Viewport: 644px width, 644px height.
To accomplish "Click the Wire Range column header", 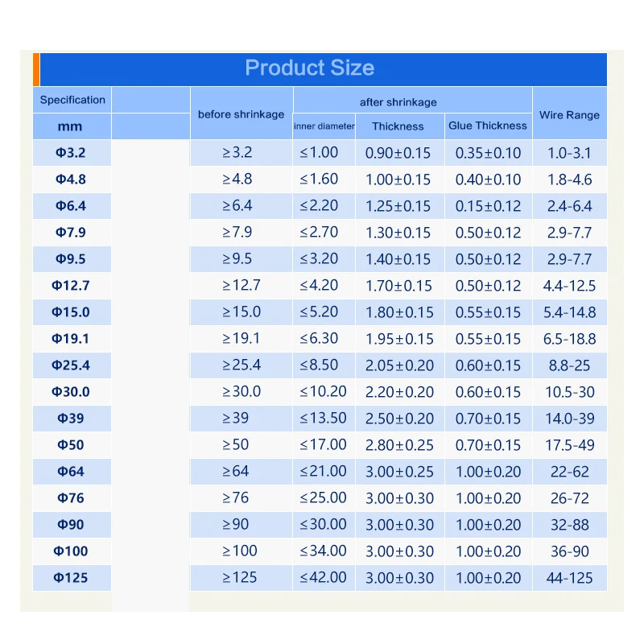I will click(570, 114).
